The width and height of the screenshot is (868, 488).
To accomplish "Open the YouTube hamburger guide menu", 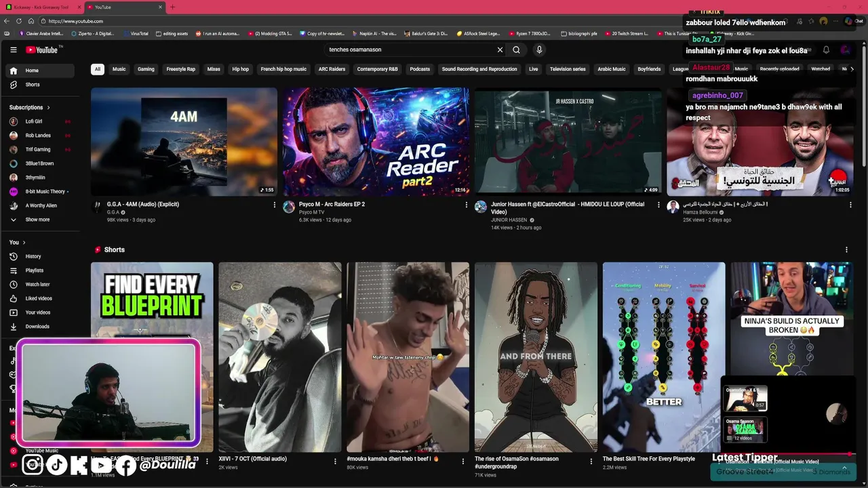I will (x=14, y=49).
